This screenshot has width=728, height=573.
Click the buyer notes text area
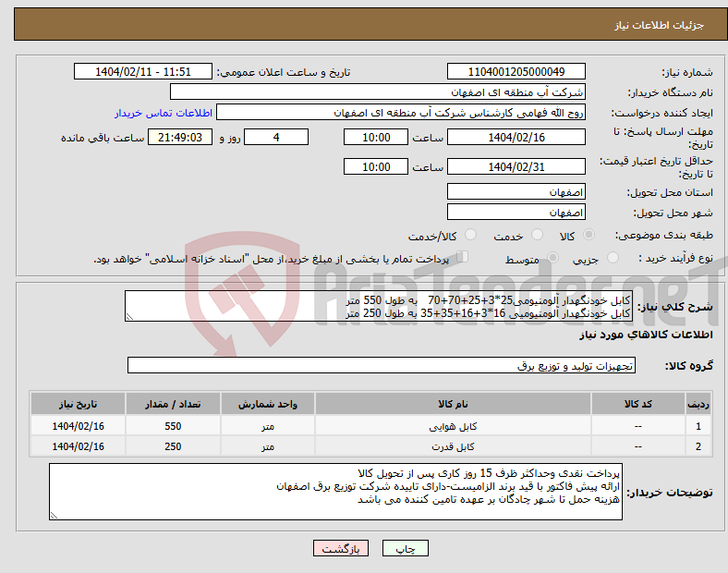(335, 492)
